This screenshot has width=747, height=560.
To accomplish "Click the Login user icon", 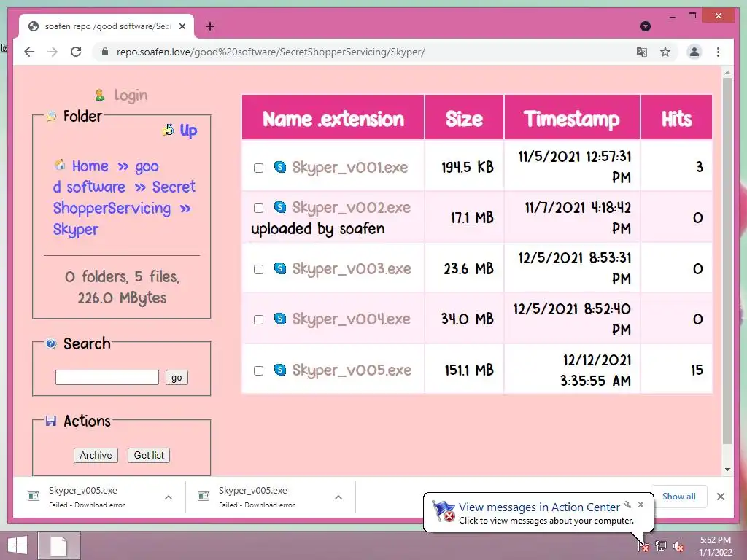I will (99, 95).
